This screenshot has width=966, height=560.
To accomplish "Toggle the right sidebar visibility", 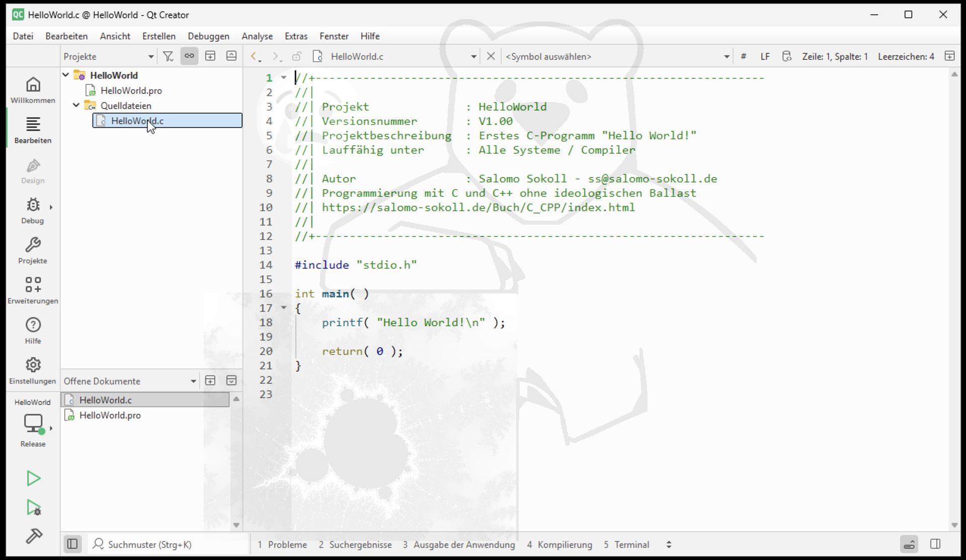I will 935,544.
